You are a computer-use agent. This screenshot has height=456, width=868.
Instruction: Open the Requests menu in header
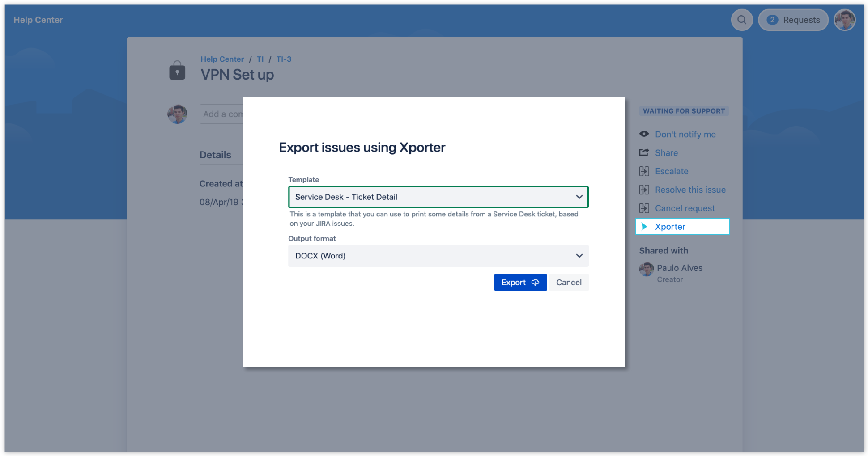[793, 20]
